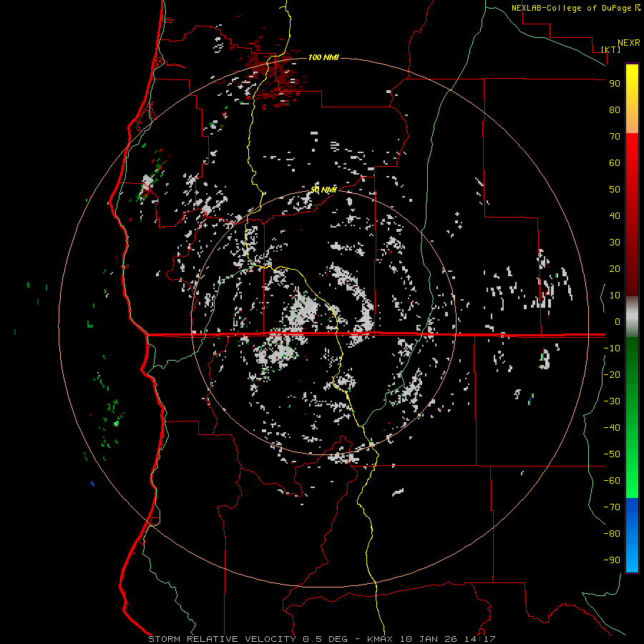
Task: Click the positive 60 scale value
Action: point(615,163)
